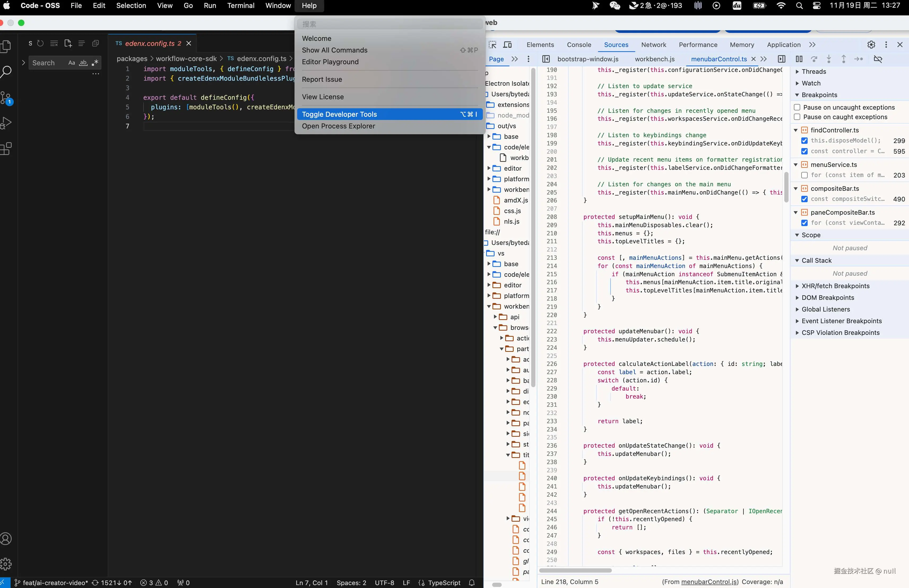Enable Pause on caught exceptions checkbox

(x=797, y=117)
